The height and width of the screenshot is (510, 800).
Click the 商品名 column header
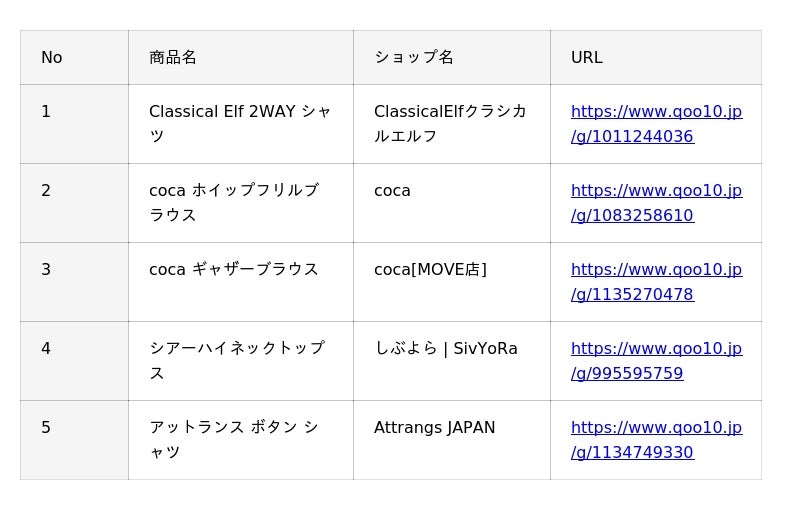pos(173,58)
